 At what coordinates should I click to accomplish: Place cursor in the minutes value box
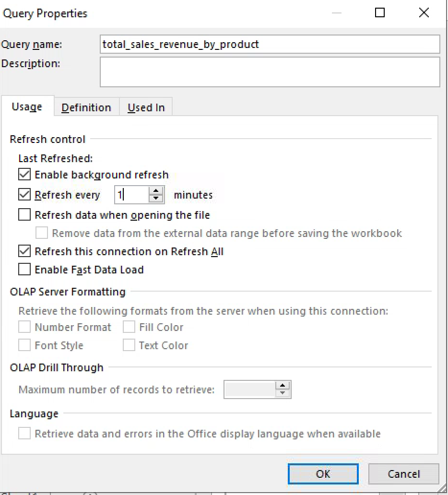click(134, 194)
